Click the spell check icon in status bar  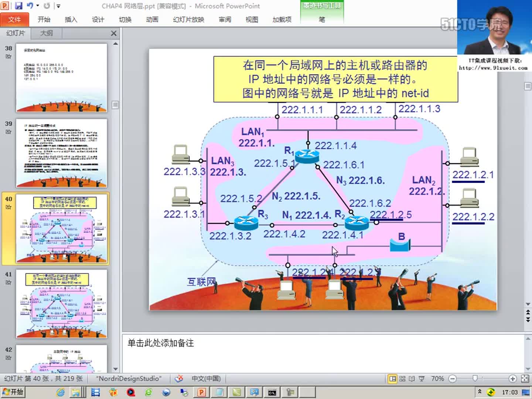pos(179,379)
